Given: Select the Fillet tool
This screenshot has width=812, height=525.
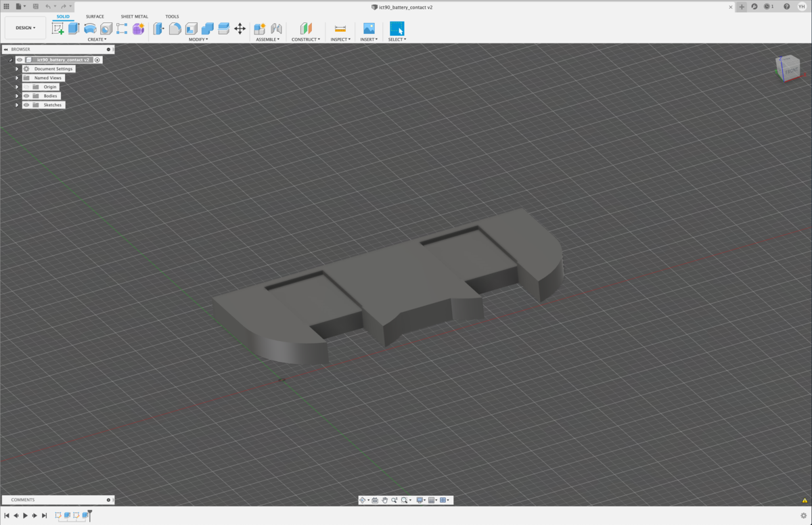Looking at the screenshot, I should pyautogui.click(x=175, y=28).
